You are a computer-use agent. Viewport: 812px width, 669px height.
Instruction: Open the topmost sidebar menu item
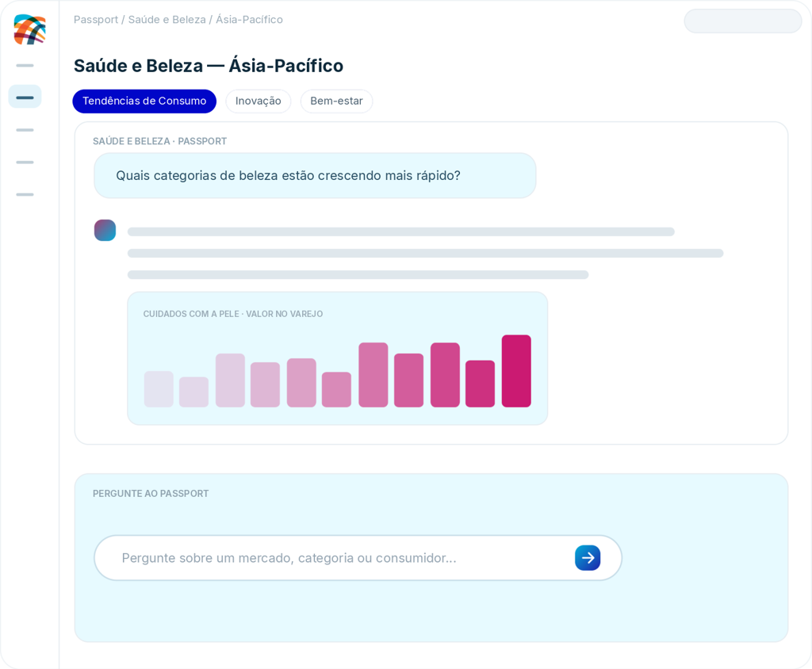[25, 65]
